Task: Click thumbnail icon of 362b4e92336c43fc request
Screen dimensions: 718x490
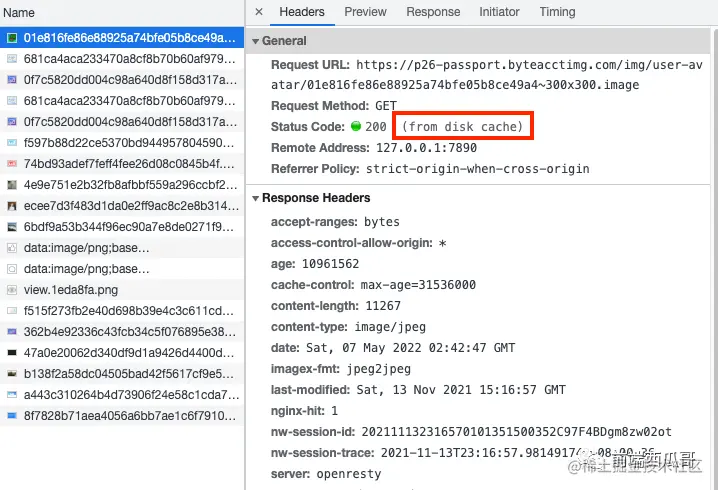Action: (12, 332)
